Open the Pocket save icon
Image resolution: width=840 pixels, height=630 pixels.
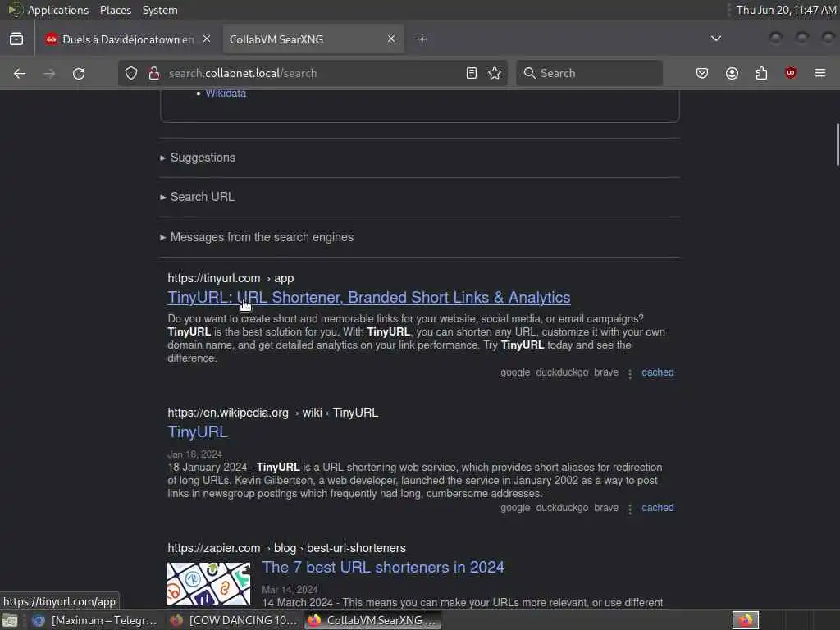[702, 73]
